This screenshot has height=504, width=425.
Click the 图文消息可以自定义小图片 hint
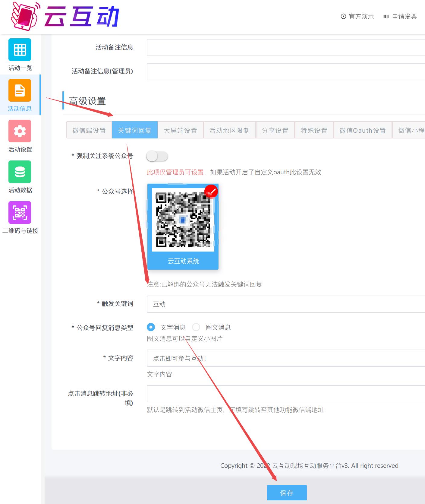click(x=184, y=339)
